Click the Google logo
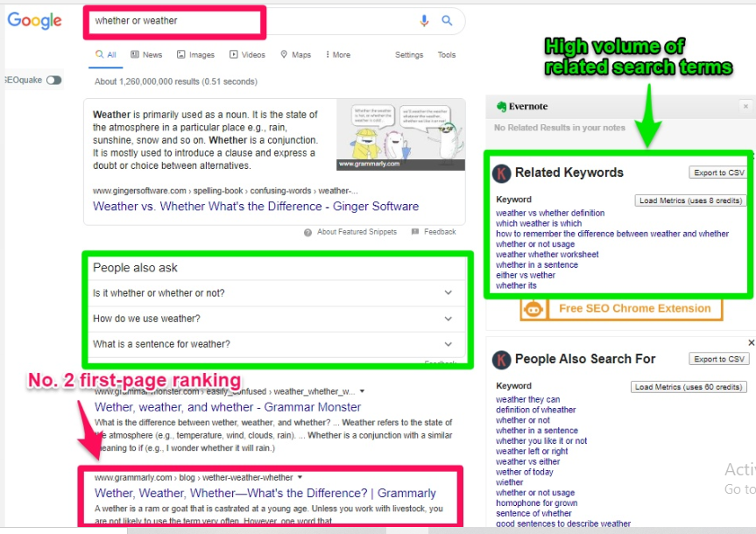The image size is (756, 534). coord(34,21)
